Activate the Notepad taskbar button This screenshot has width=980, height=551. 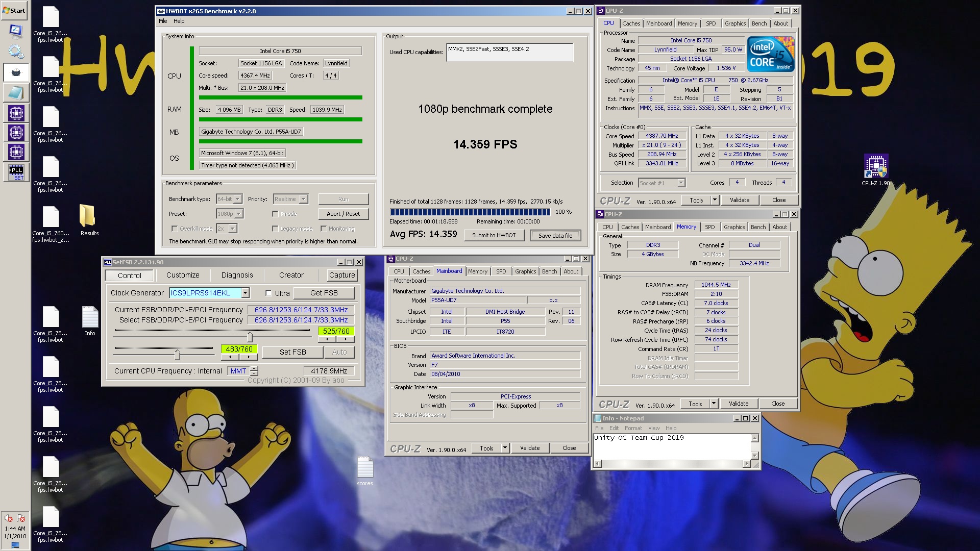pyautogui.click(x=16, y=93)
